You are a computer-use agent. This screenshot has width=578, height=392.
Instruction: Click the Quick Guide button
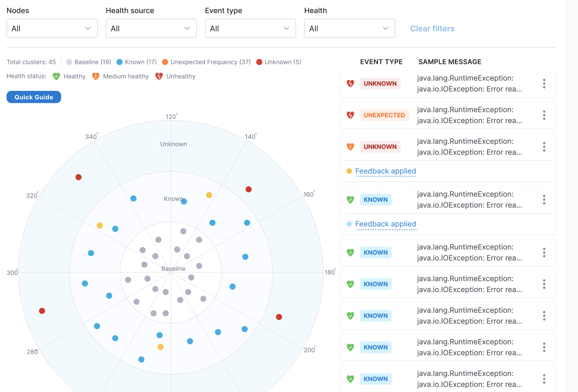pos(34,97)
